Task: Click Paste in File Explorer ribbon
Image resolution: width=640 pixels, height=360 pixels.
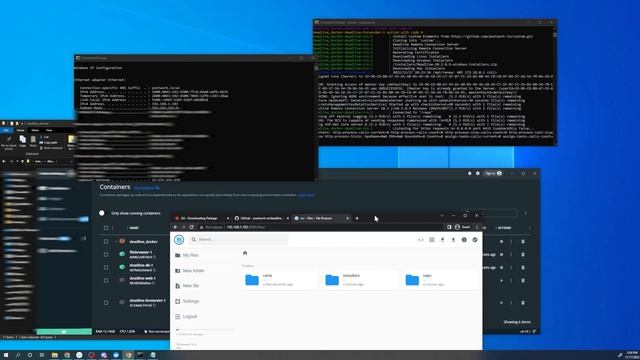Action: (33, 141)
